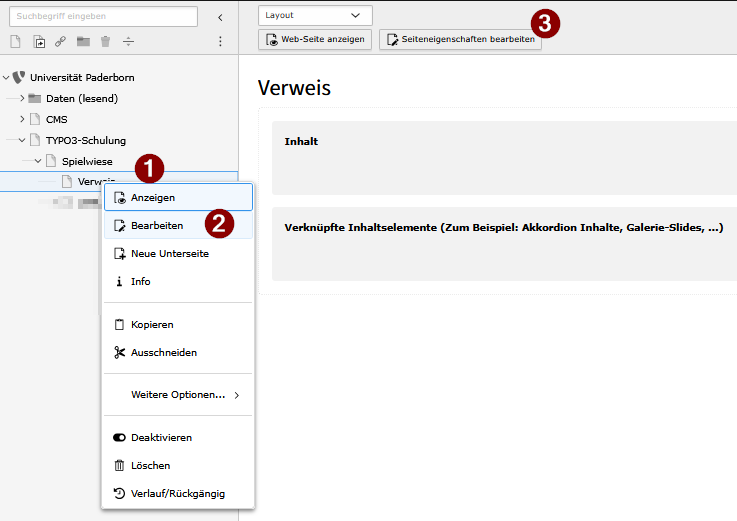The image size is (737, 521).
Task: Click the folder icon in tree toolbar
Action: 83,41
